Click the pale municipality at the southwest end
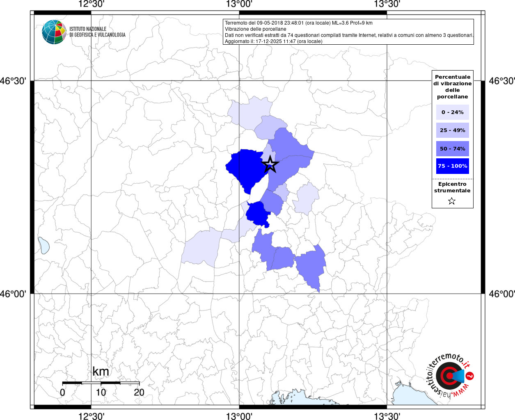 click(x=201, y=248)
